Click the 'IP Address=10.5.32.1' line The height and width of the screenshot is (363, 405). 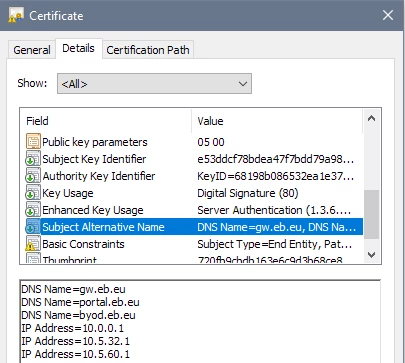76,341
